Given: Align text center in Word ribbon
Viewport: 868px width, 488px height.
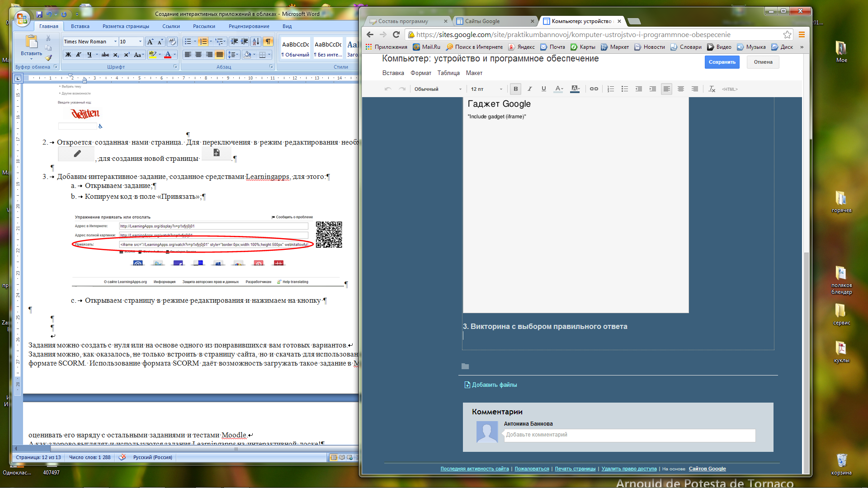Looking at the screenshot, I should pyautogui.click(x=198, y=55).
